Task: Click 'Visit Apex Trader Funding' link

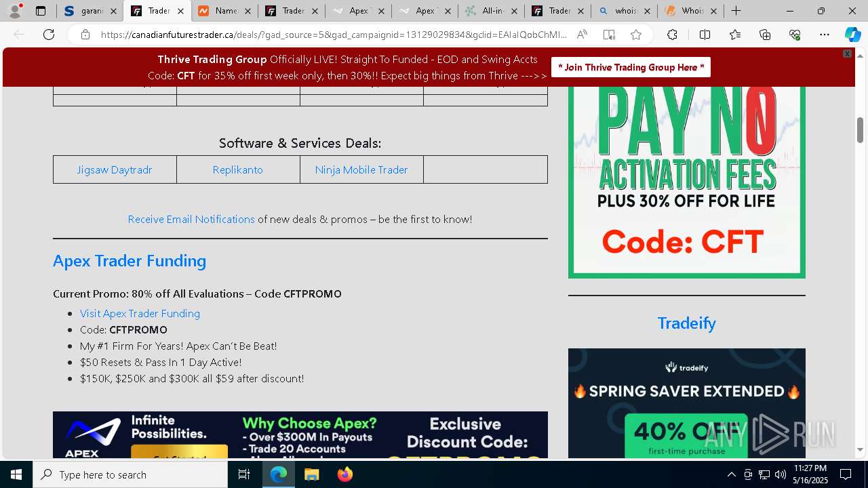Action: (x=140, y=313)
